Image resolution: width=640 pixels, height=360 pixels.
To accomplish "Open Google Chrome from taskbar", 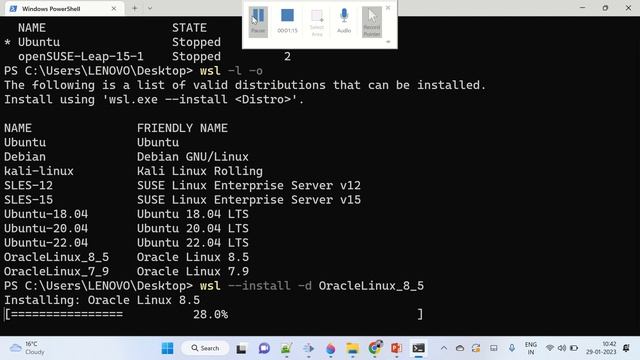I will [x=374, y=348].
